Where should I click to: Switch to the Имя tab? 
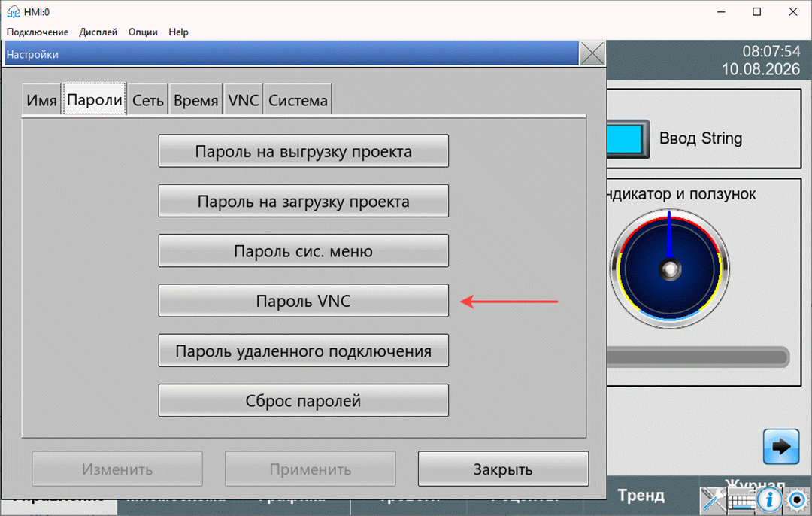point(41,100)
